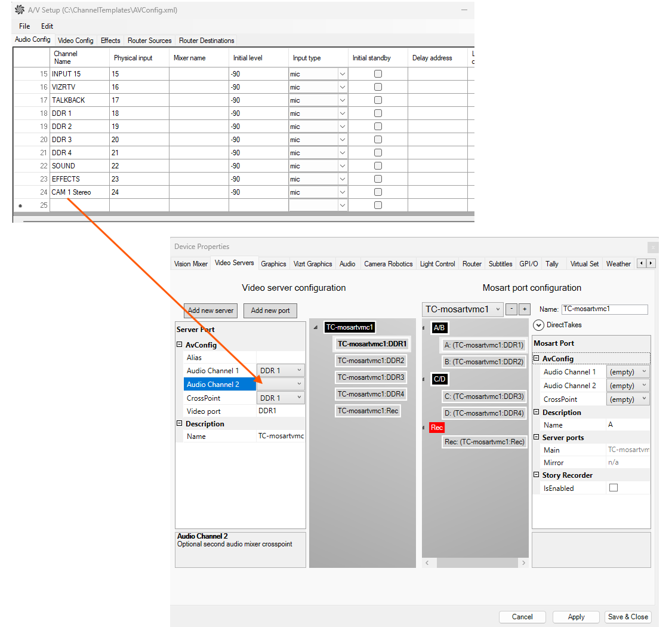Click the Add new server button
The width and height of the screenshot is (672, 627).
click(210, 311)
